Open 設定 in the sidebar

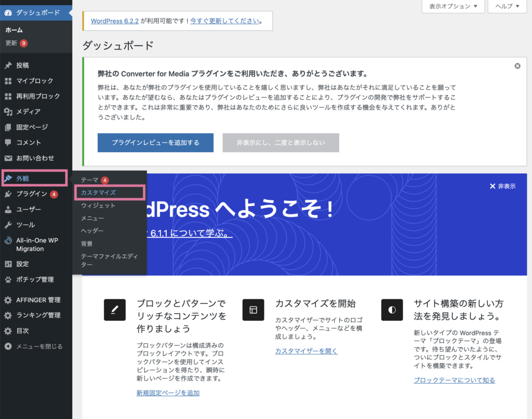pyautogui.click(x=36, y=264)
